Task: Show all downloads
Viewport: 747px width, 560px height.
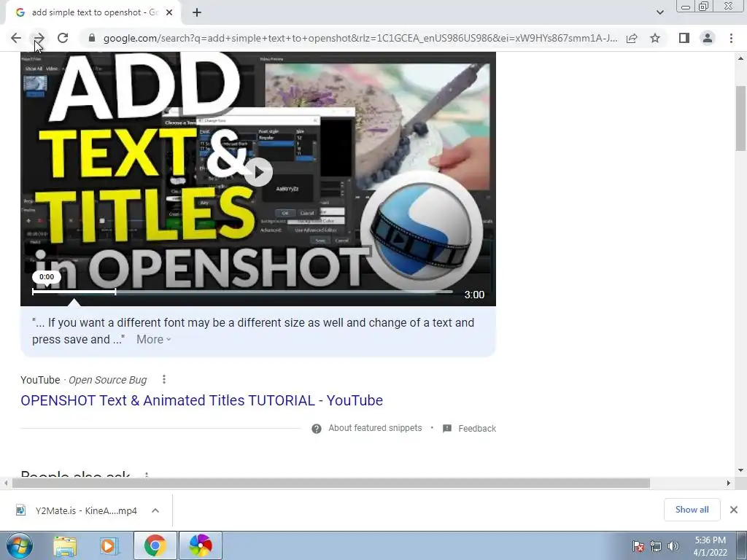Action: click(x=692, y=510)
